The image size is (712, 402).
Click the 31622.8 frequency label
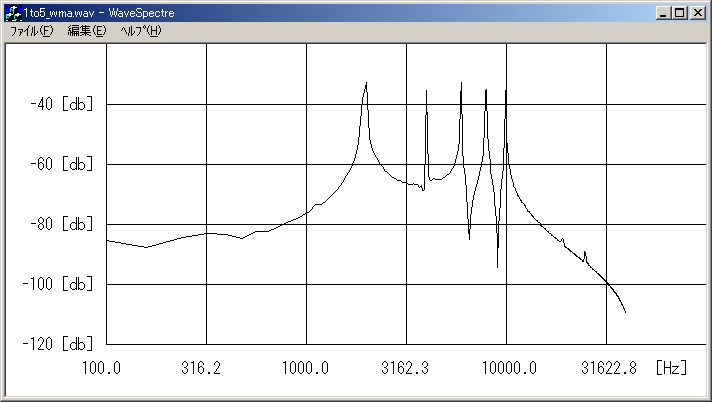pos(609,367)
